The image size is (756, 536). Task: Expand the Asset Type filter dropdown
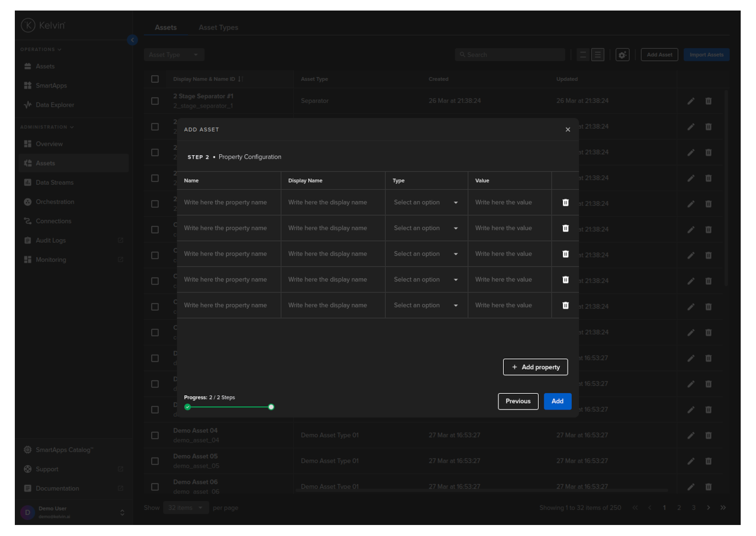(x=174, y=55)
